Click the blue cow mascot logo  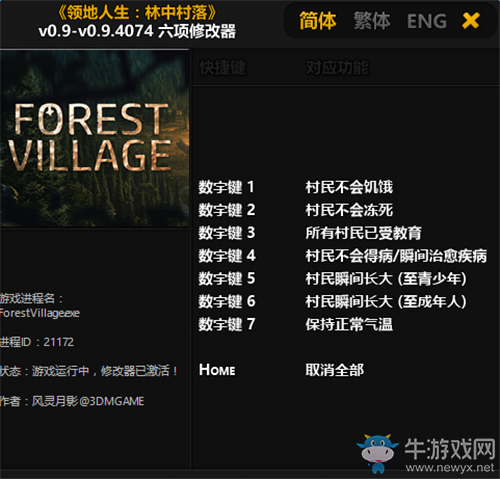pos(378,453)
